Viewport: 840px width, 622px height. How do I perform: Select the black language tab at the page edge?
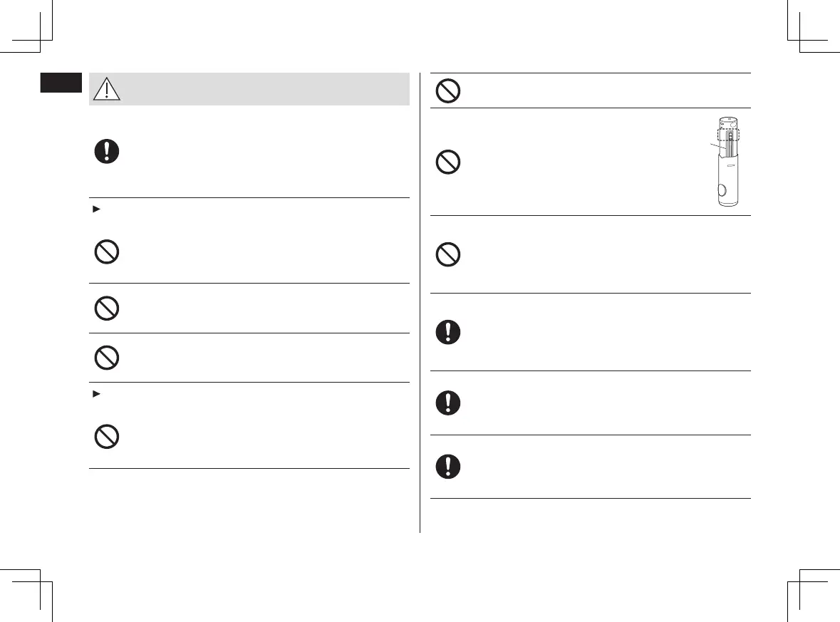[61, 81]
